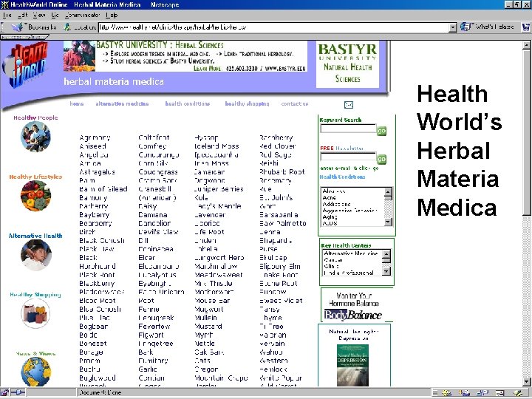Screen dimensions: 532x399
Task: Click the Health Conditions list up arrow
Action: click(x=388, y=192)
